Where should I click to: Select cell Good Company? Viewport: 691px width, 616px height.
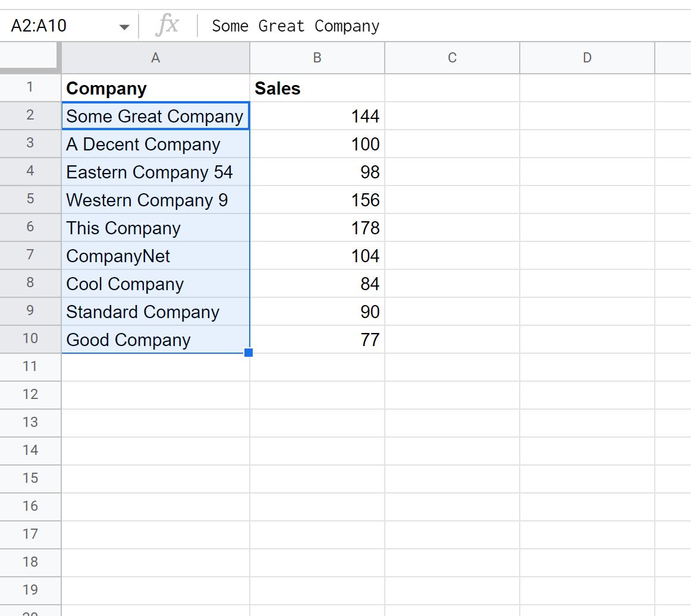[156, 340]
